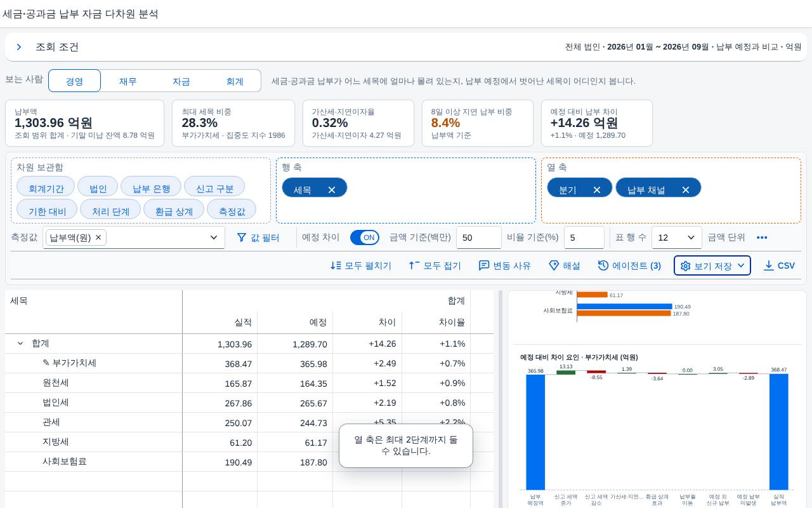Click the blue 실적 납부액 waterfall bar
The height and width of the screenshot is (508, 812).
pyautogui.click(x=779, y=432)
